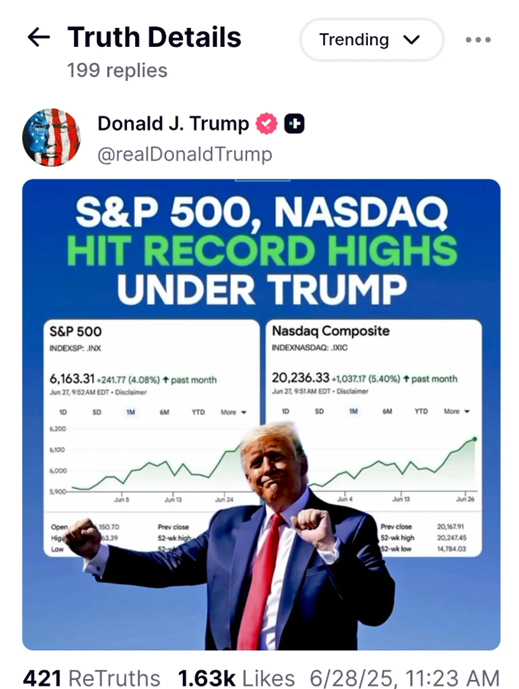
Task: Open the profile avatar with flag design
Action: click(x=51, y=138)
